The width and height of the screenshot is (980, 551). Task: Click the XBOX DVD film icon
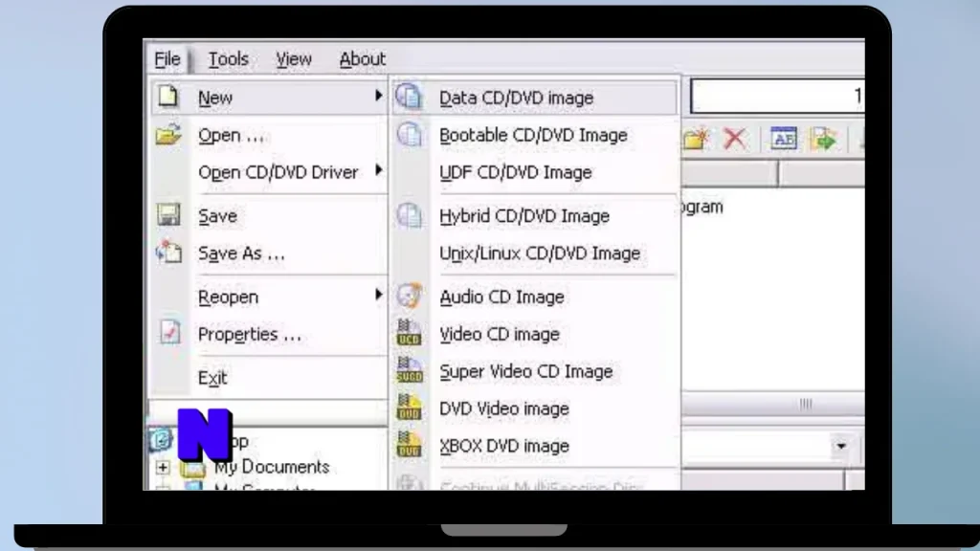tap(410, 444)
